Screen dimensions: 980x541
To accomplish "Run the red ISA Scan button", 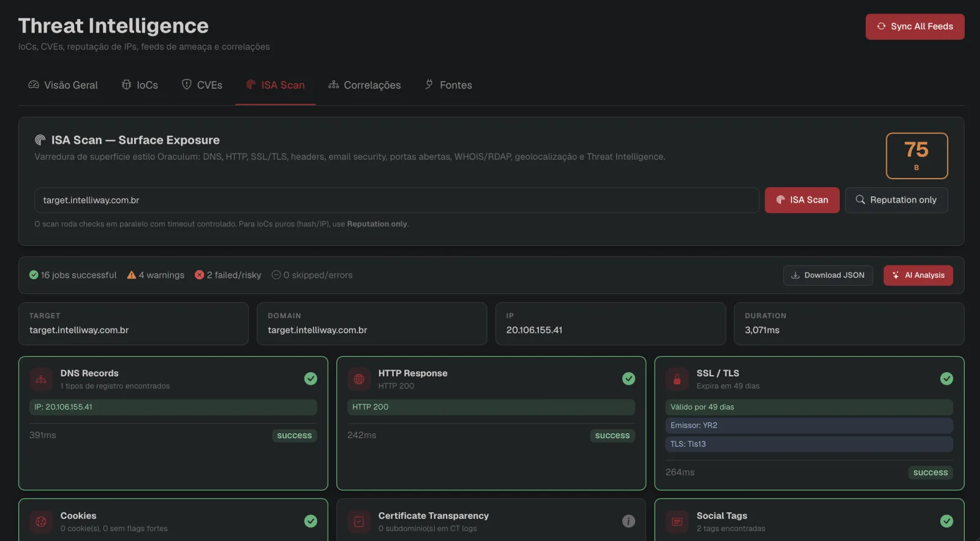I will [x=802, y=200].
